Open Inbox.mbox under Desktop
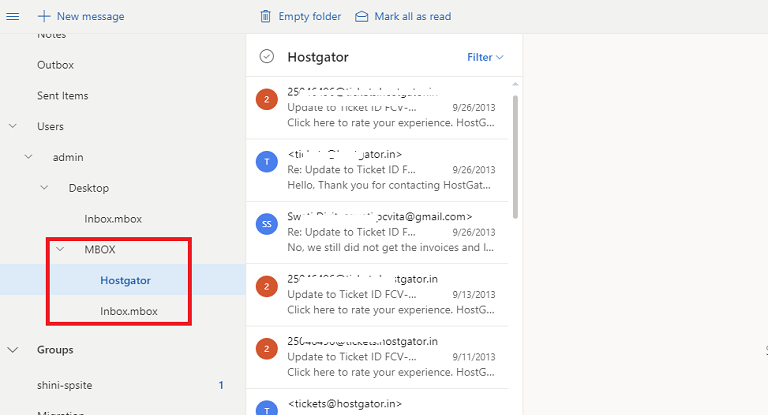The height and width of the screenshot is (415, 768). point(113,219)
